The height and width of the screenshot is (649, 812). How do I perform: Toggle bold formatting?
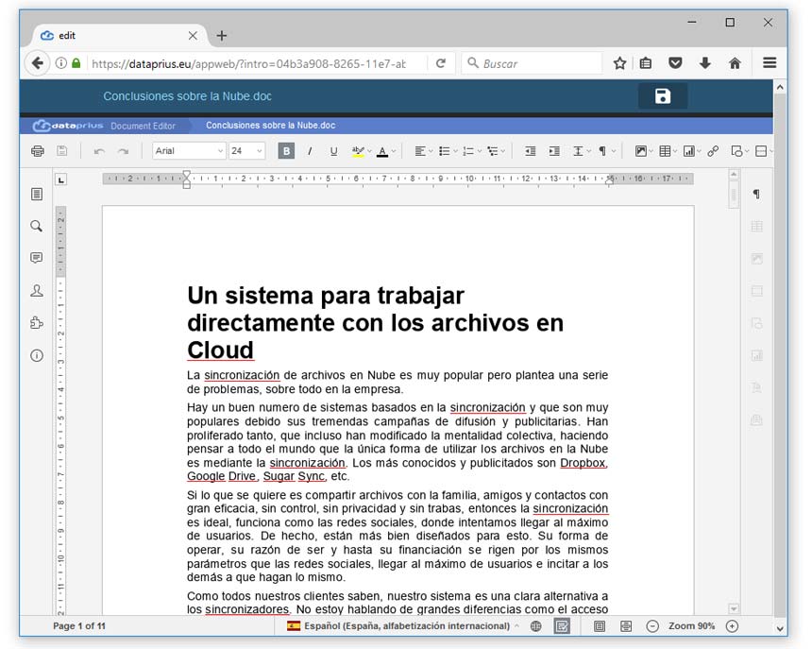(286, 151)
